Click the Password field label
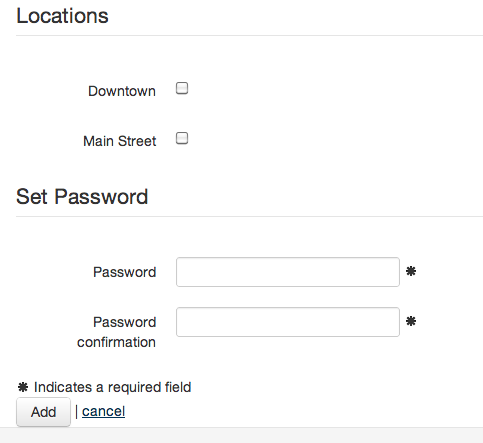Viewport: 483px width, 443px height. 124,272
